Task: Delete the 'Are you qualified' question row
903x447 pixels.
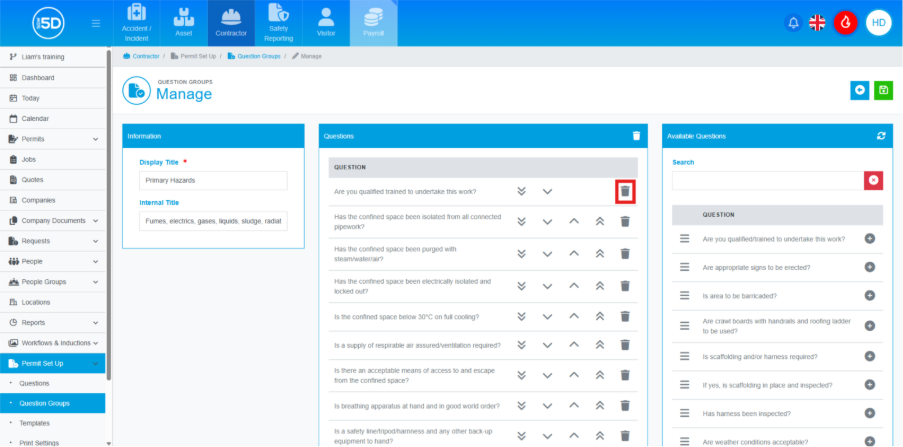Action: tap(625, 191)
